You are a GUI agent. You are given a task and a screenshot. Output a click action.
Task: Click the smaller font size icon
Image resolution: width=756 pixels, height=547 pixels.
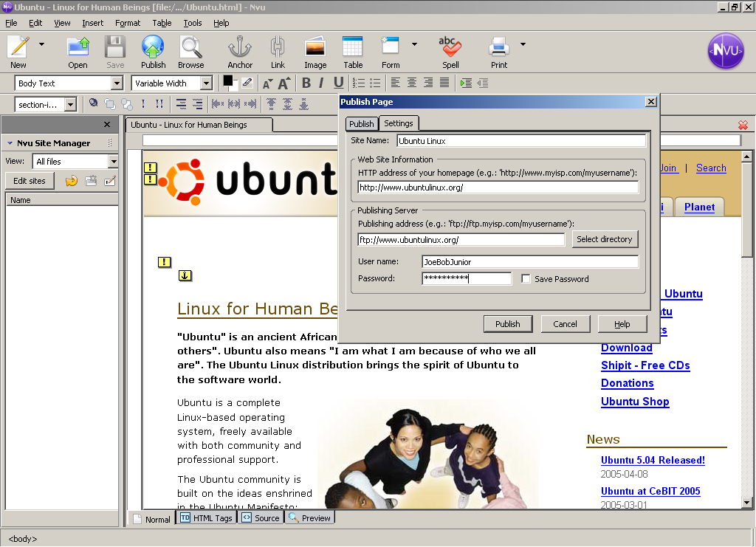(x=267, y=84)
